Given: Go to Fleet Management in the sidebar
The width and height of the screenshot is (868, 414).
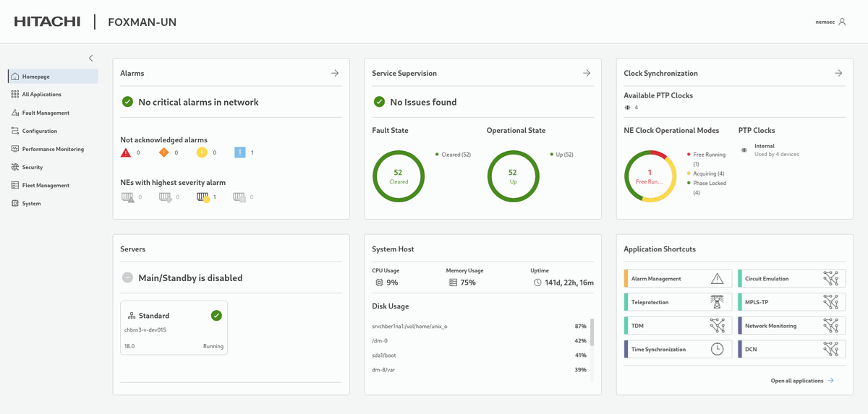Looking at the screenshot, I should point(46,185).
